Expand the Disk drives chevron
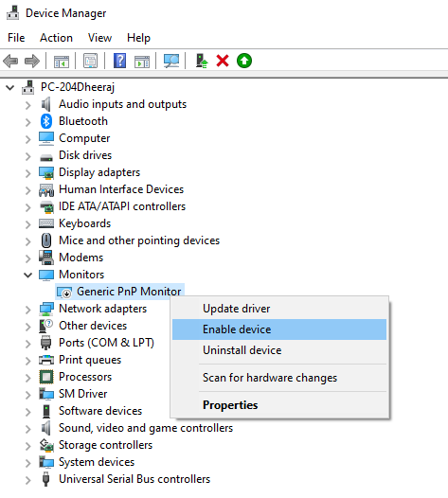 coord(28,156)
